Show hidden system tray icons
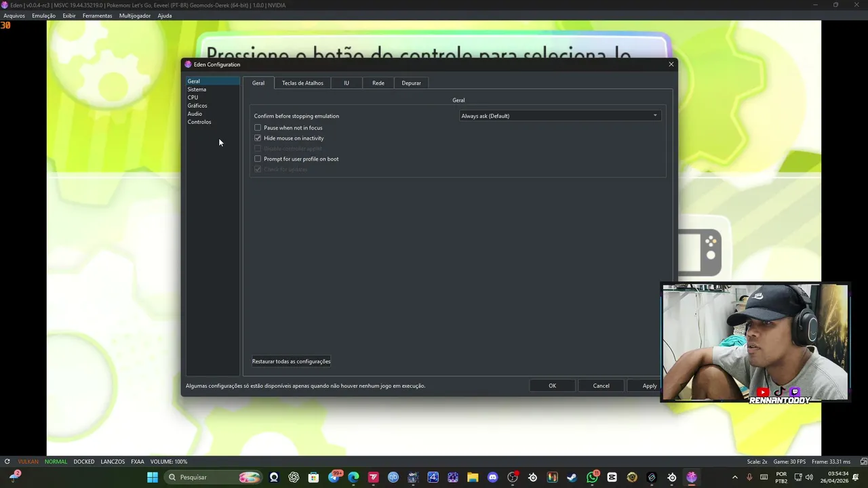The width and height of the screenshot is (868, 488). click(x=734, y=477)
